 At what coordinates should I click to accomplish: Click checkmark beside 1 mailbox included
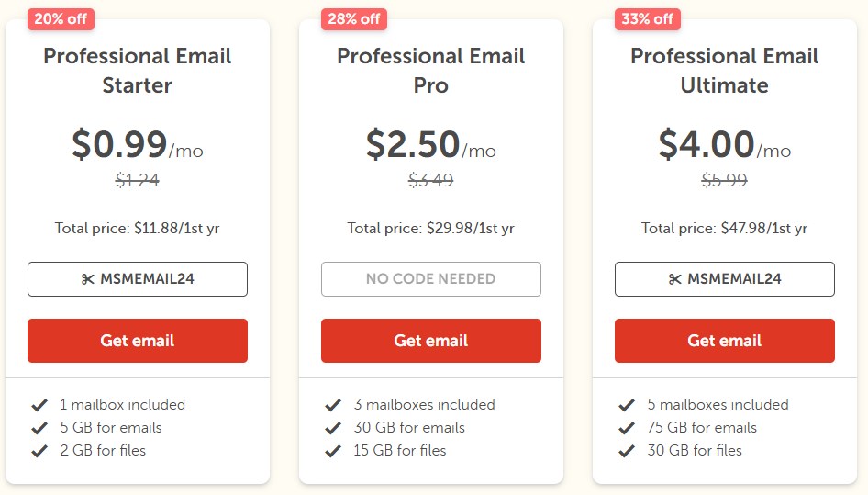[x=39, y=405]
